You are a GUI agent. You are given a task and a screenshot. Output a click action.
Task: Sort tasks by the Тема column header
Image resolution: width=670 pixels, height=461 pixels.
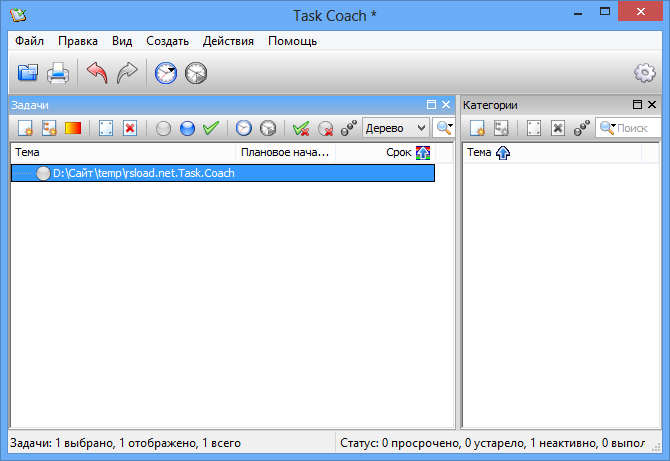123,153
